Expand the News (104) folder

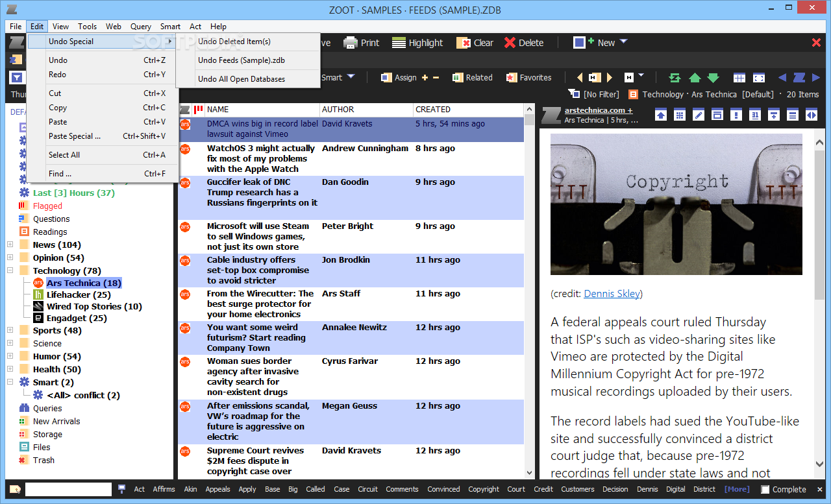tap(10, 245)
